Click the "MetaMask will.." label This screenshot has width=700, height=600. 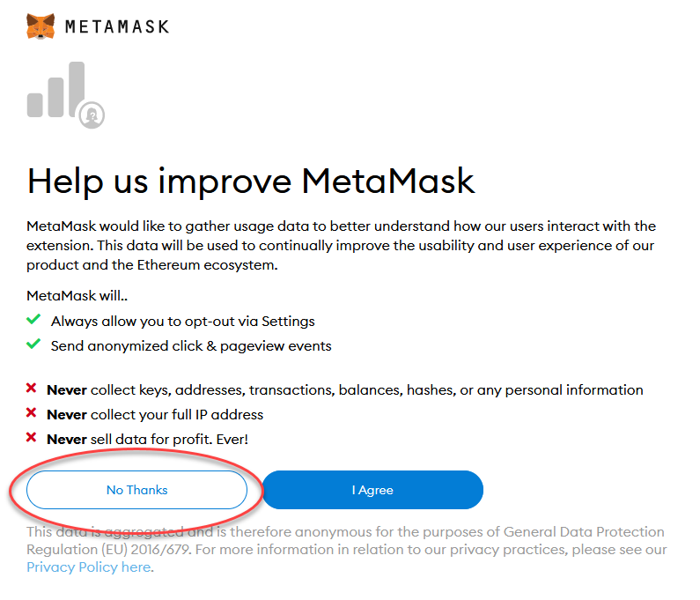point(77,296)
